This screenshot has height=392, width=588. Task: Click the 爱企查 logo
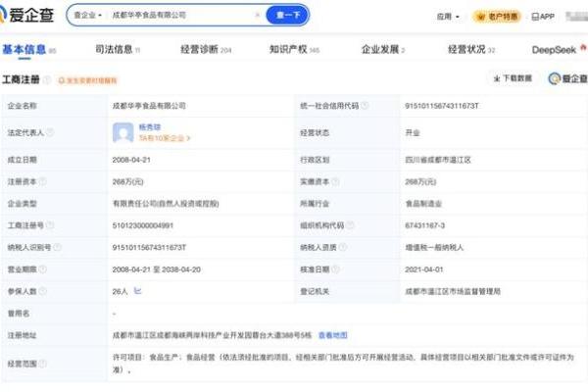(x=26, y=15)
